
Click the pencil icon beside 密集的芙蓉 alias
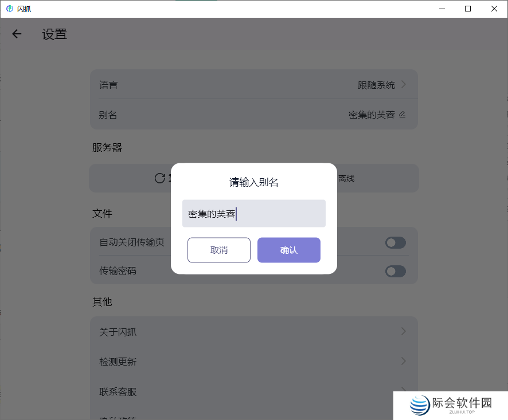[402, 114]
